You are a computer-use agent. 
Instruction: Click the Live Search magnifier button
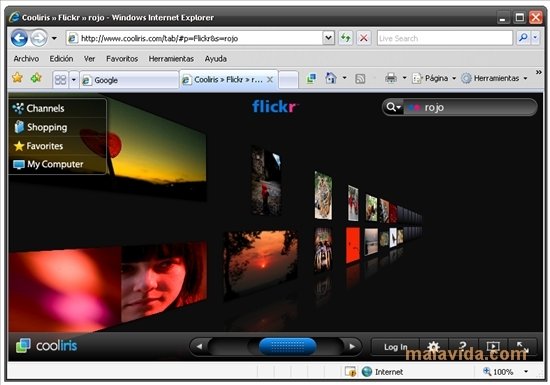[523, 38]
